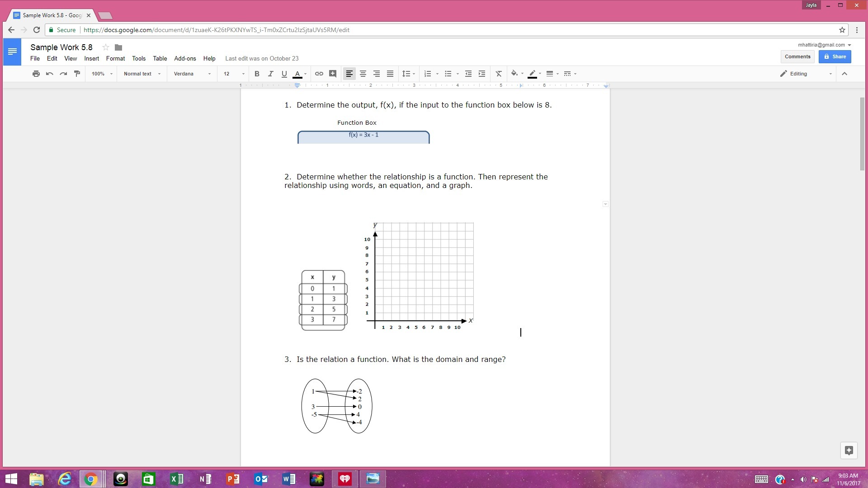Open the Comments button

click(797, 56)
